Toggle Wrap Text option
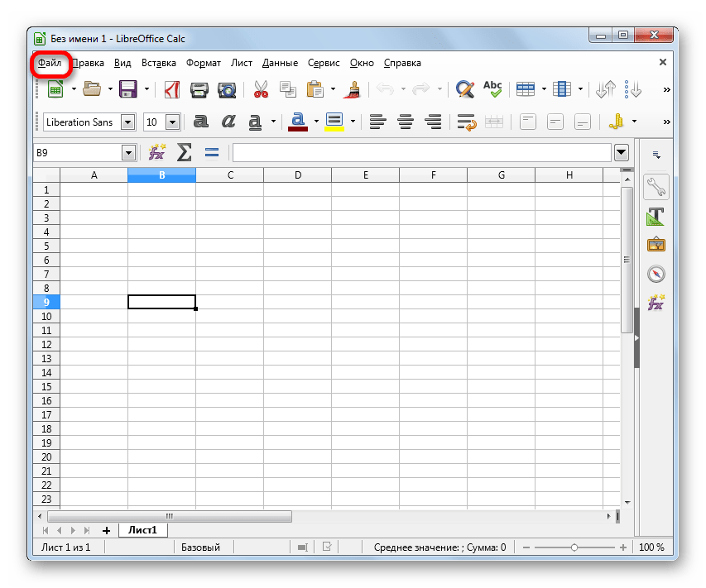This screenshot has width=706, height=588. click(x=467, y=122)
